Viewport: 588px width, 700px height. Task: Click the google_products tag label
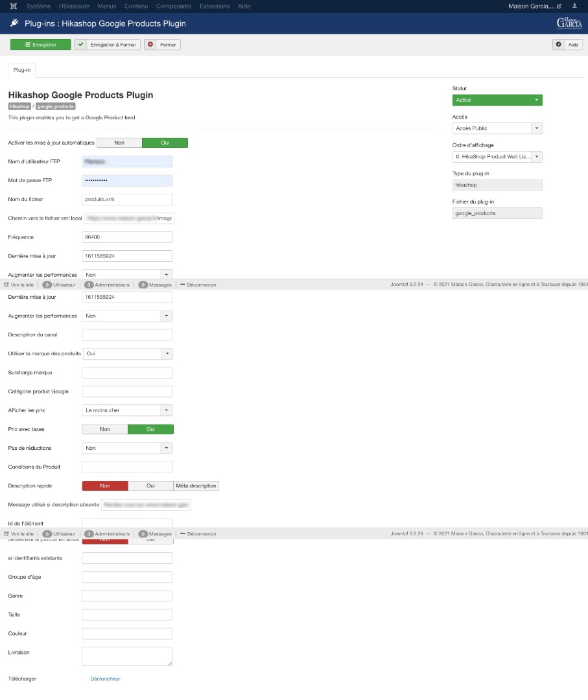pos(55,106)
